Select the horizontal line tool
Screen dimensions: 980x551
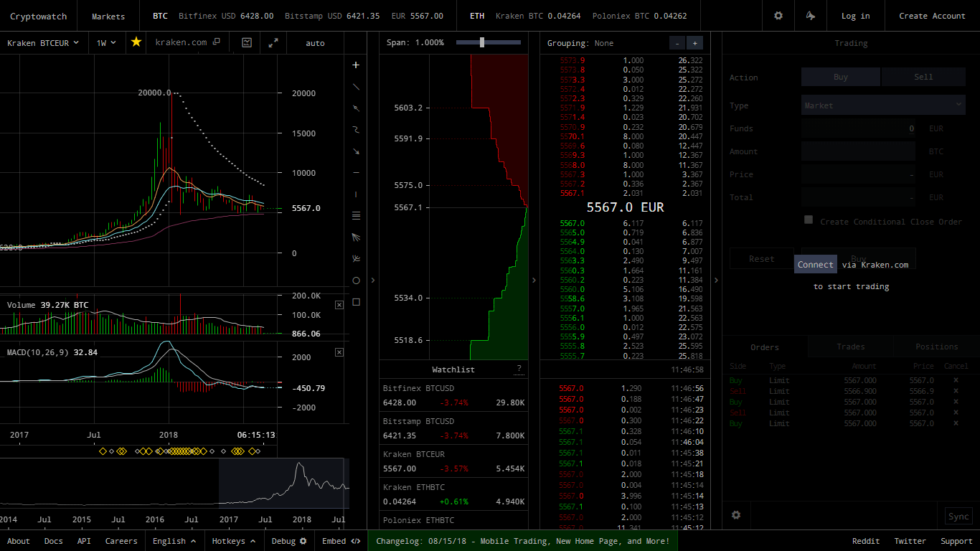point(356,173)
